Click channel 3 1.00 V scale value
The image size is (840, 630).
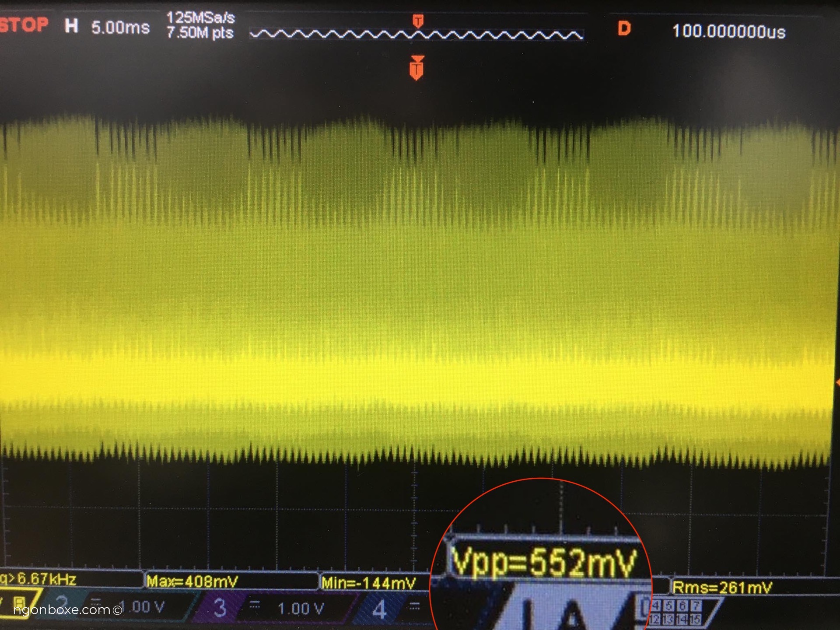click(x=301, y=609)
